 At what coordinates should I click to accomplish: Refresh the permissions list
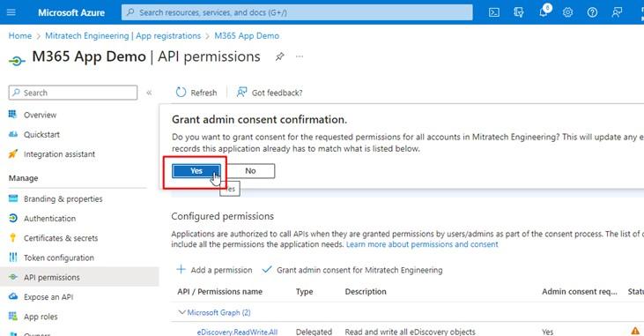tap(196, 93)
